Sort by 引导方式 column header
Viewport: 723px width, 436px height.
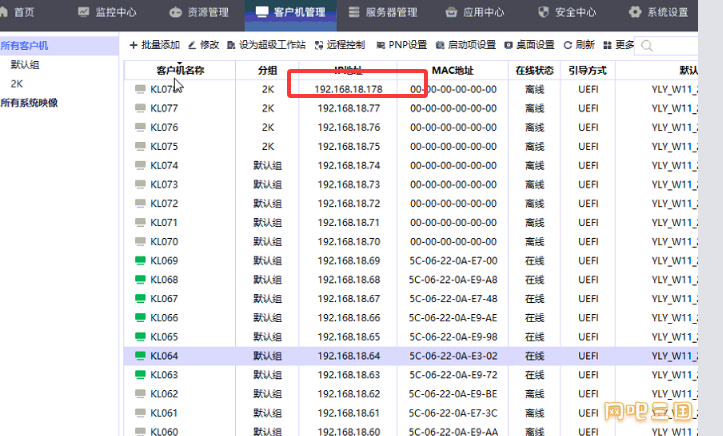[587, 71]
